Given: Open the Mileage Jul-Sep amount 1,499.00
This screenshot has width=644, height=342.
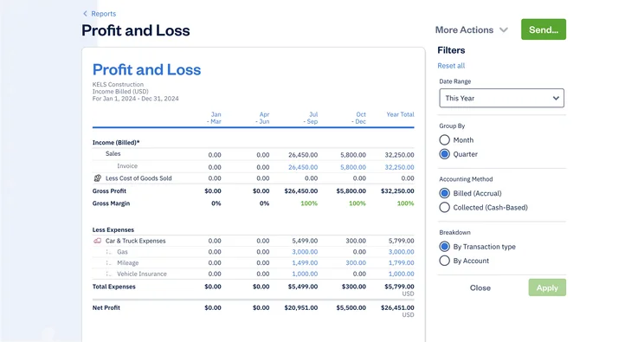Looking at the screenshot, I should pos(305,263).
